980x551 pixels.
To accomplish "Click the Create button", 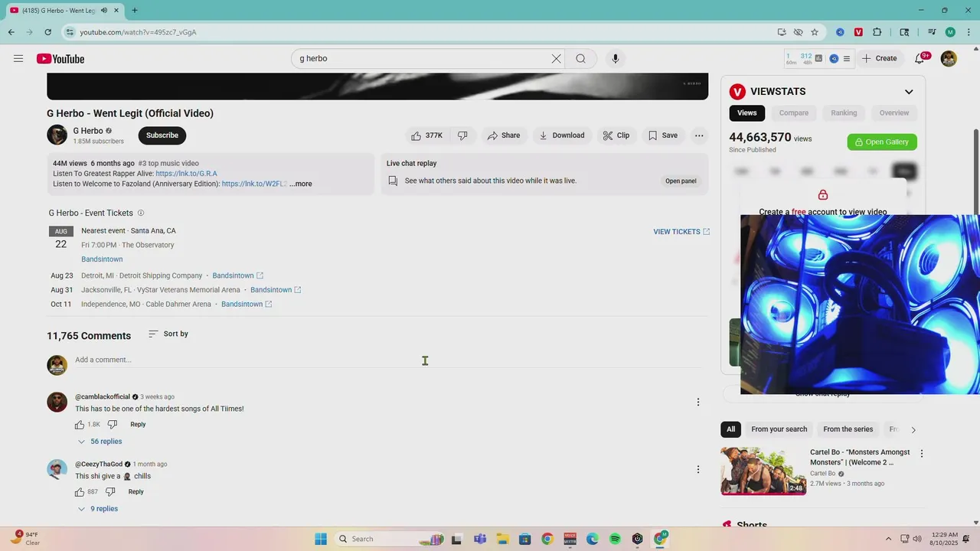I will pyautogui.click(x=879, y=58).
